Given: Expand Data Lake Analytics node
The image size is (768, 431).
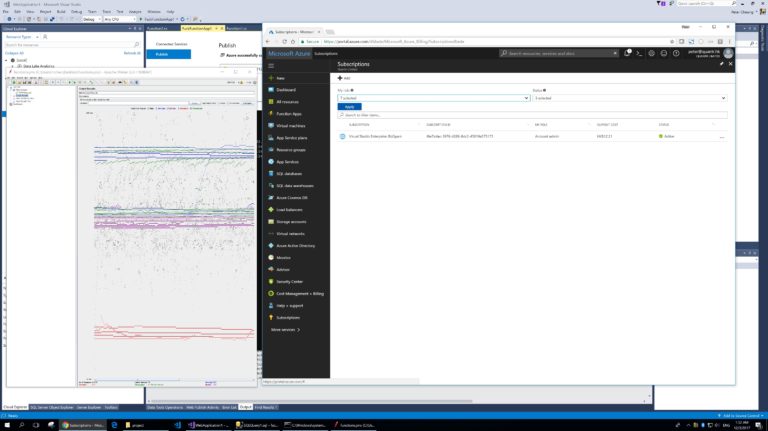Looking at the screenshot, I should (x=13, y=66).
